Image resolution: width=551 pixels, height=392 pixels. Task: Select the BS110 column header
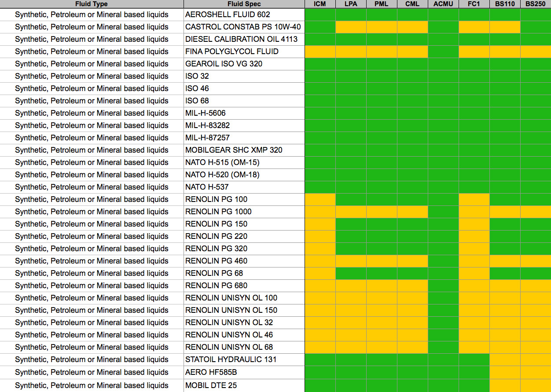click(505, 4)
